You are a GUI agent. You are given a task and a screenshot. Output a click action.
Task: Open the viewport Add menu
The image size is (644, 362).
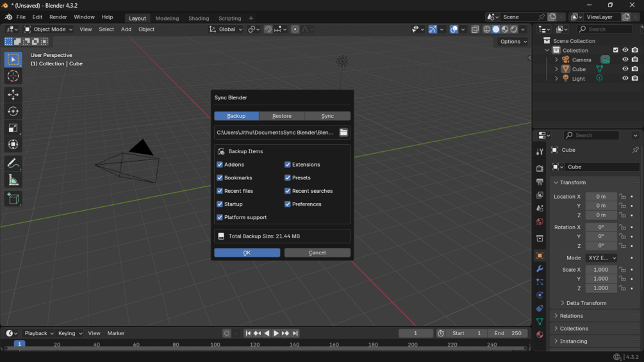126,29
